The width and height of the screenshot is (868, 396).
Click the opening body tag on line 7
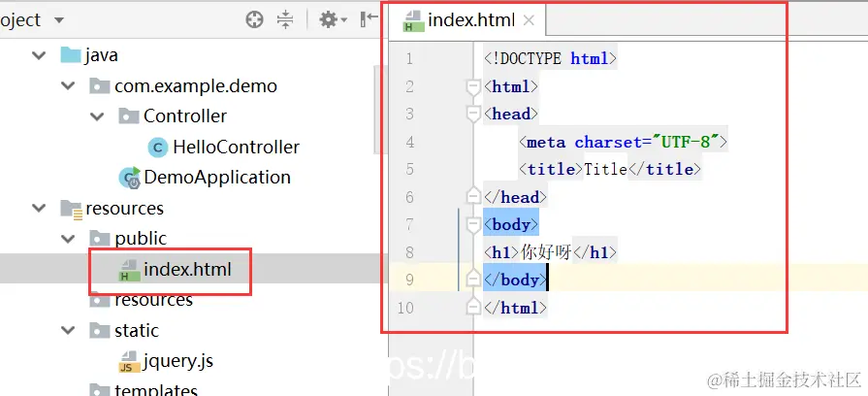tap(511, 225)
